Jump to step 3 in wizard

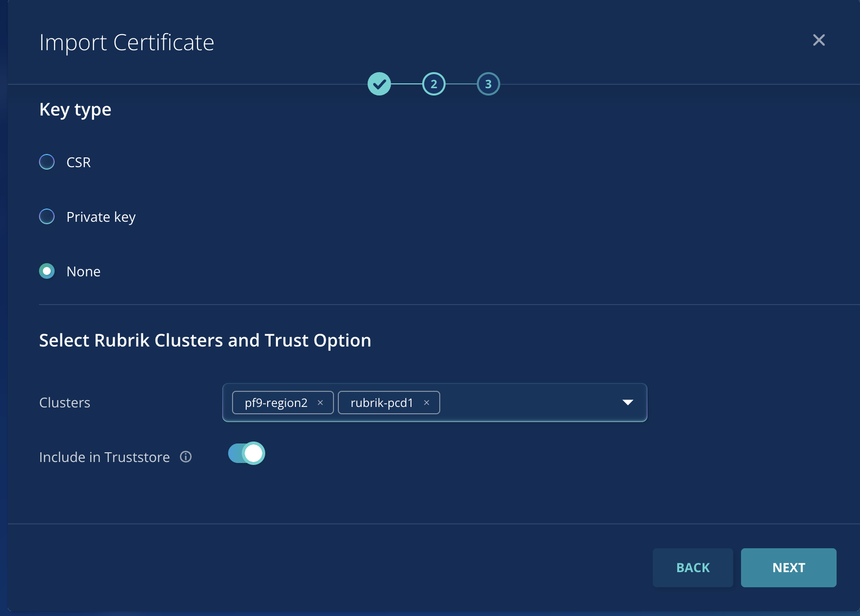[488, 84]
